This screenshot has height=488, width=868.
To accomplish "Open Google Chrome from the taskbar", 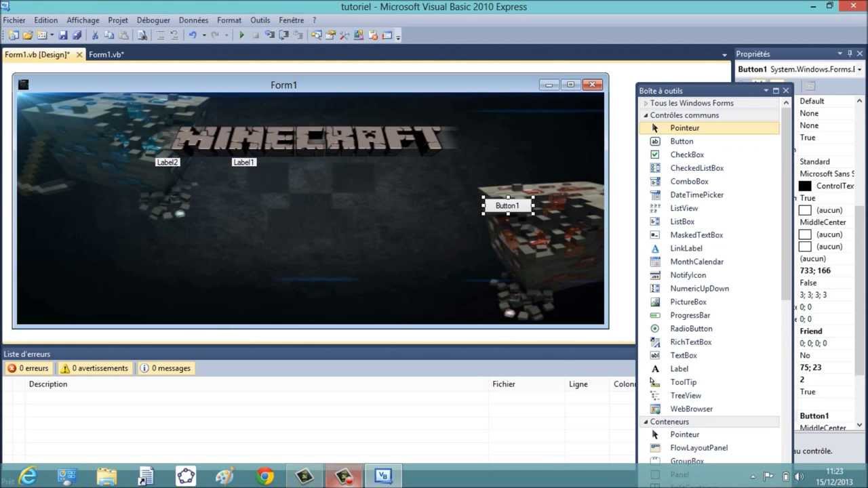I will 264,476.
